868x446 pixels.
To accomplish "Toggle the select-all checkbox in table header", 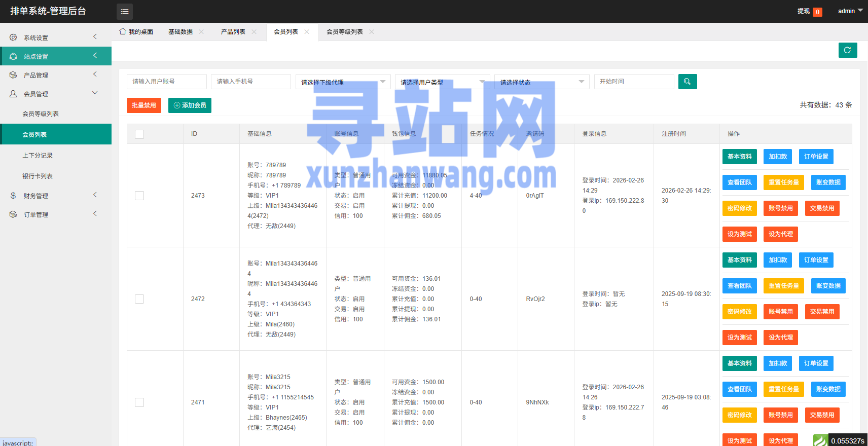I will click(x=139, y=134).
